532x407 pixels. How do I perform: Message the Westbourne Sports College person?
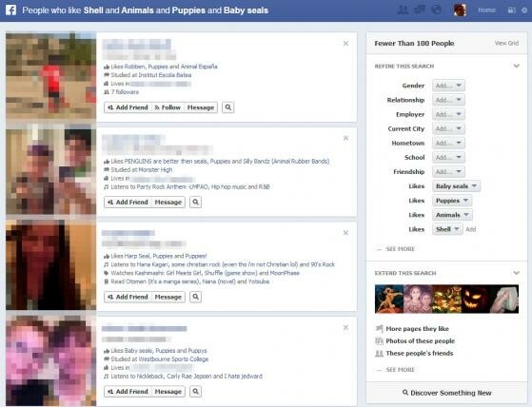[167, 392]
